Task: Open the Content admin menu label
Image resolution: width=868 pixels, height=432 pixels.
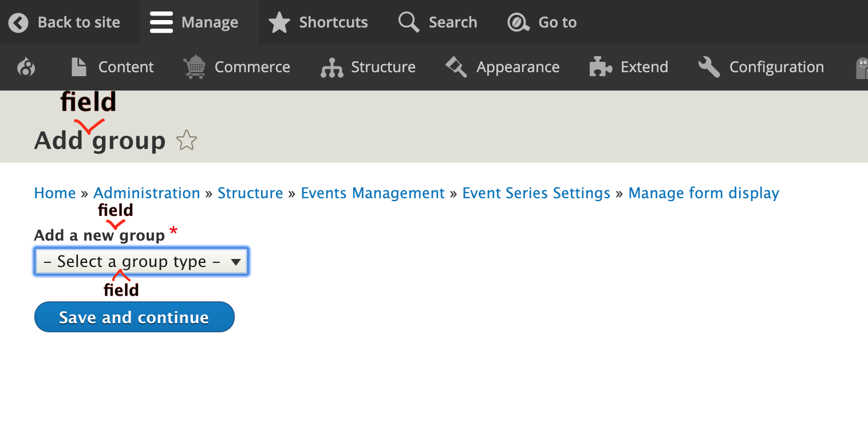Action: pos(126,67)
